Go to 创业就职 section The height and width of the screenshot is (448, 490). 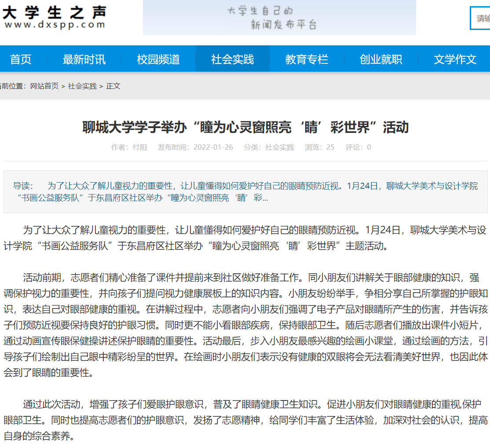[x=381, y=59]
